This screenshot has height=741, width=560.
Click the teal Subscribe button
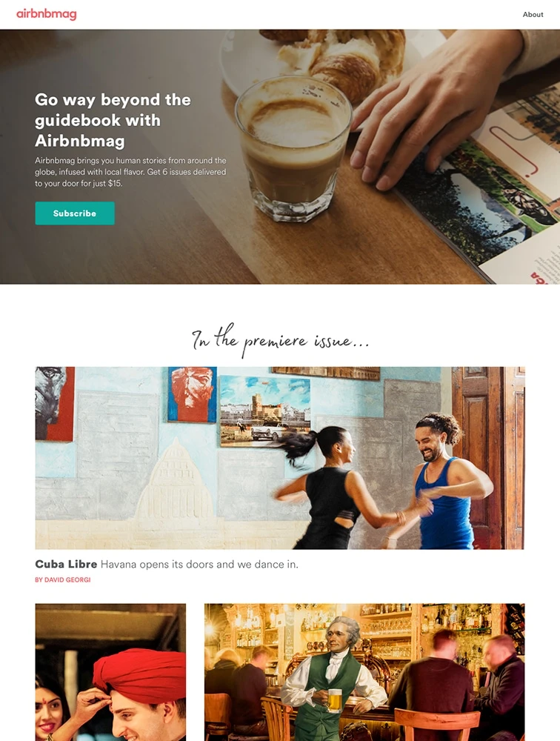pyautogui.click(x=75, y=213)
